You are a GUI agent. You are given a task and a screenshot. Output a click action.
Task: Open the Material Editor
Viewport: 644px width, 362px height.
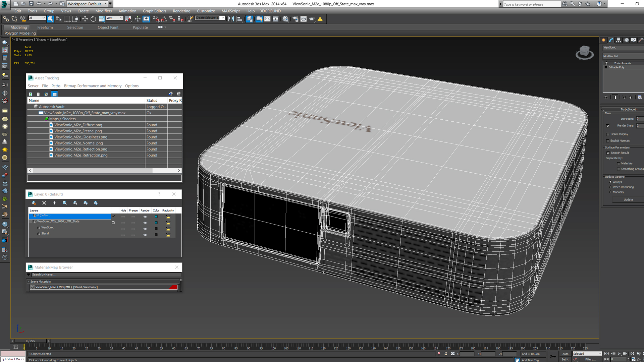tap(285, 19)
